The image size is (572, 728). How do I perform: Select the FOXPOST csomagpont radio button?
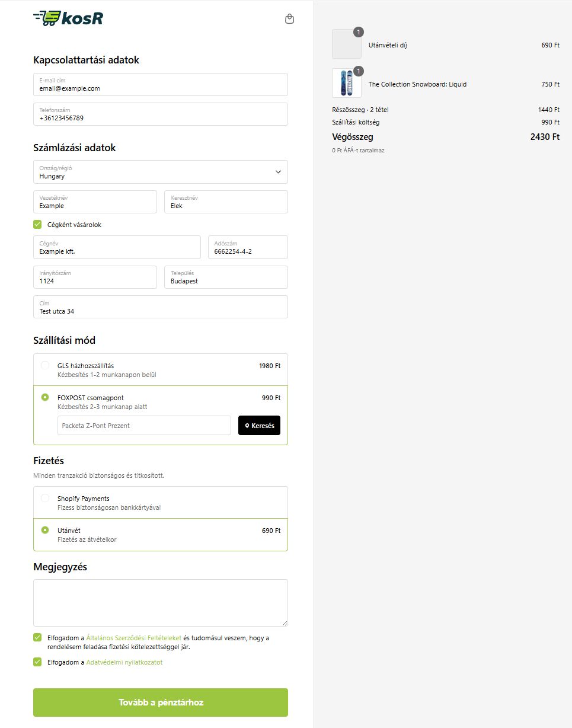(x=45, y=398)
